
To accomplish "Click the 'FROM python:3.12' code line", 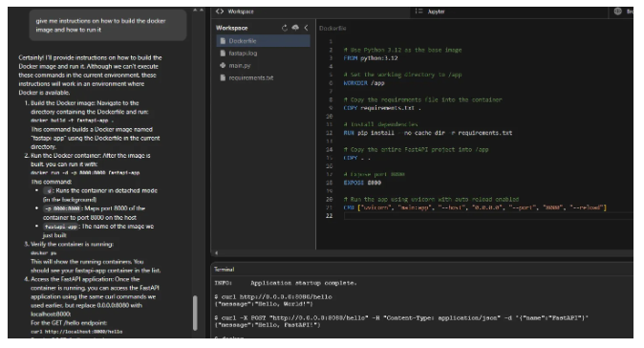I will 371,58.
